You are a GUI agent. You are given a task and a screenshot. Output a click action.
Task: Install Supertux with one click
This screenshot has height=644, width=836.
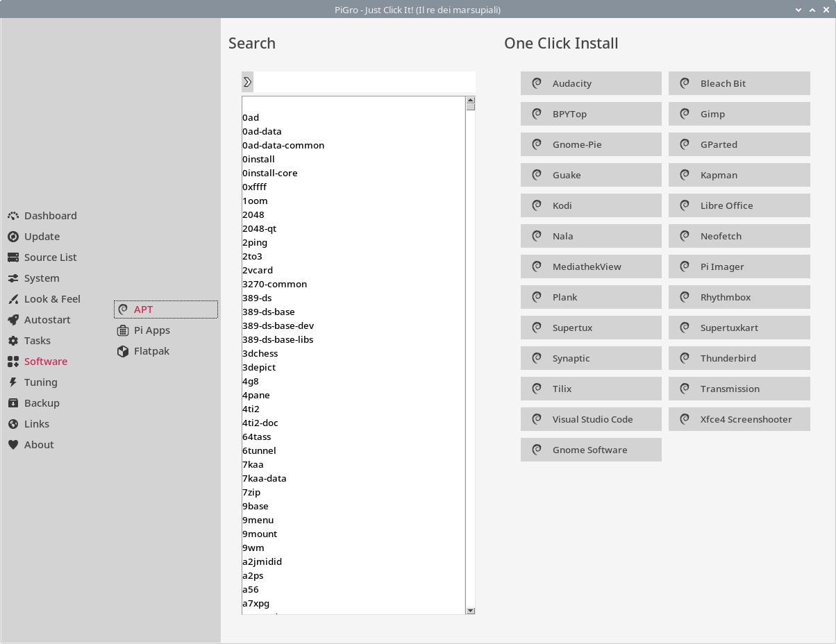[591, 328]
